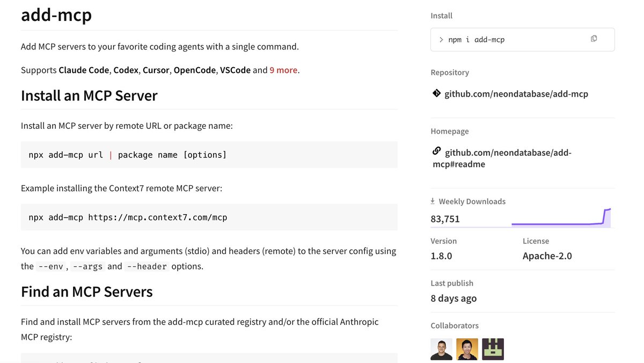Screen dimensions: 644x363
Task: Click the '--env' inline code
Action: (x=50, y=266)
